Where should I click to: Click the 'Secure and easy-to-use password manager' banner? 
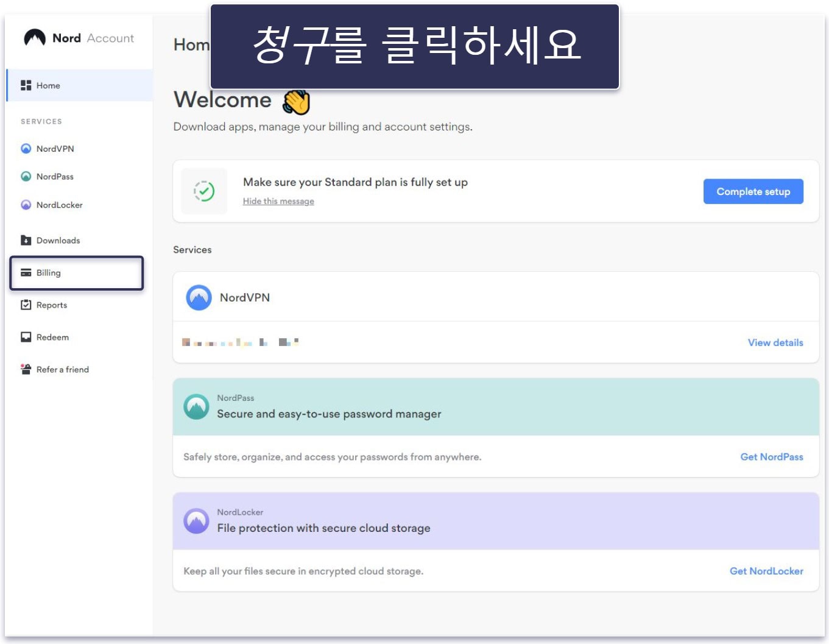pos(496,406)
